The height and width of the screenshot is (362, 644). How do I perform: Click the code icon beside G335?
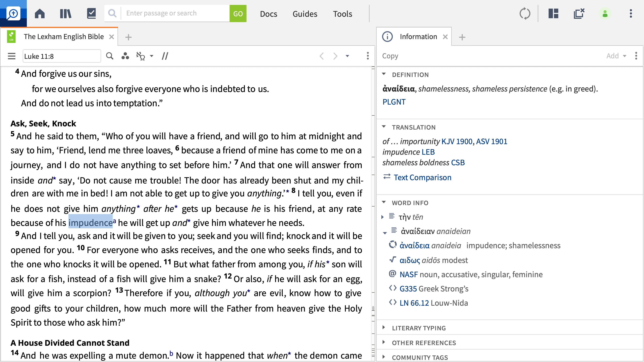(393, 288)
